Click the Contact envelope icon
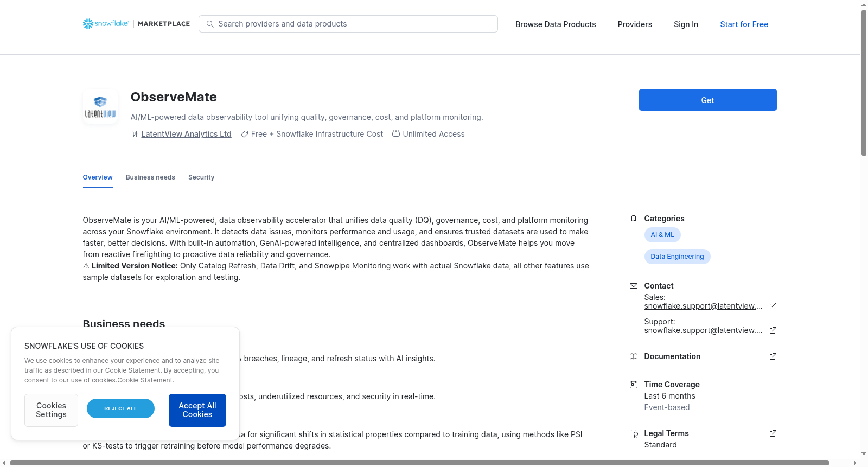Viewport: 868px width, 467px height. (x=634, y=286)
